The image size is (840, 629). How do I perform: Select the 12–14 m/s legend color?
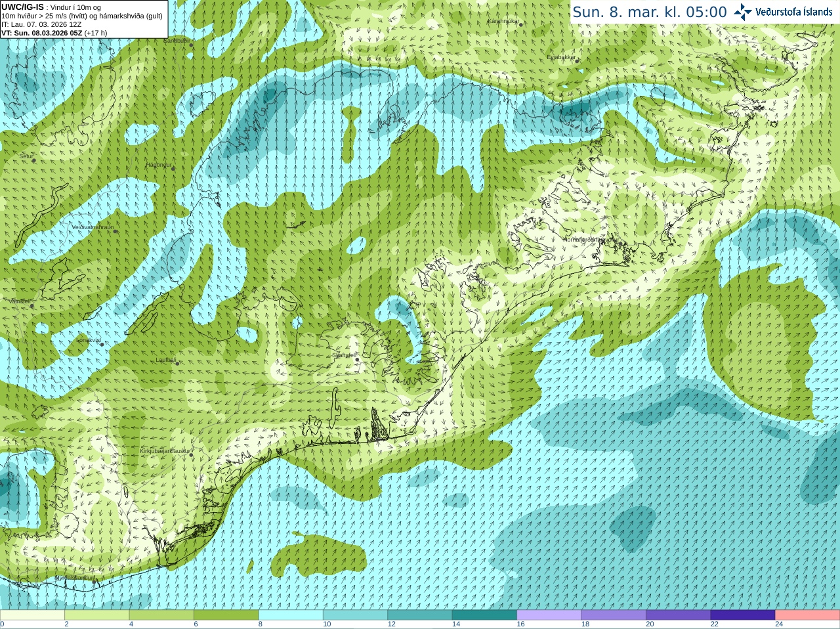point(420,615)
